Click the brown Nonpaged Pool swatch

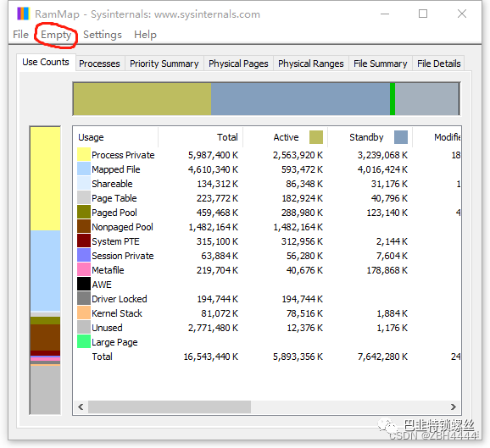coord(84,227)
